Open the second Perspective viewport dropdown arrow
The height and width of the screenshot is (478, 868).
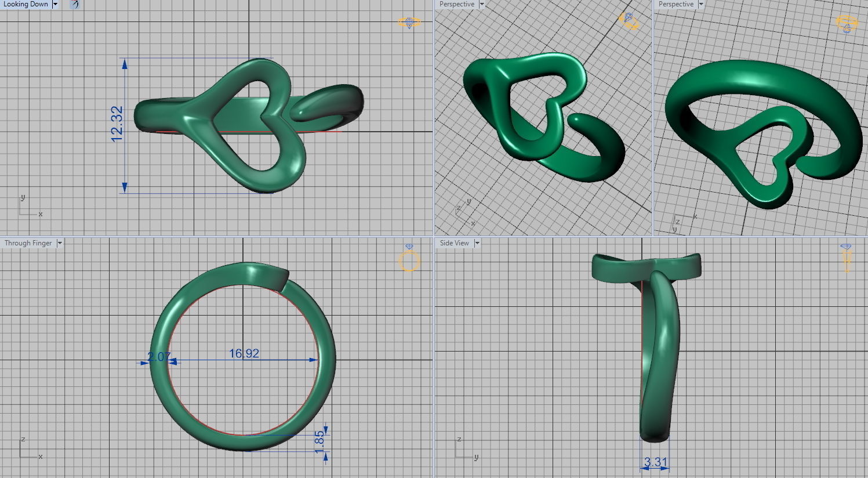[x=700, y=4]
